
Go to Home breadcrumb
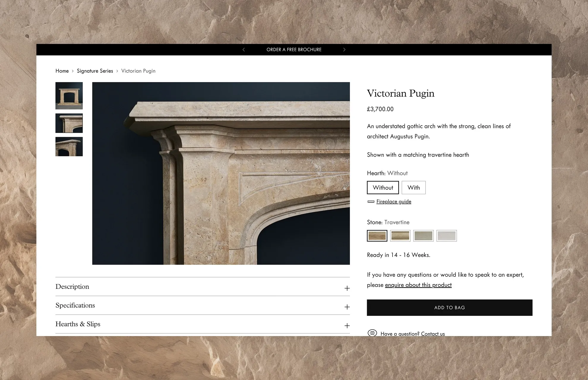pos(62,71)
